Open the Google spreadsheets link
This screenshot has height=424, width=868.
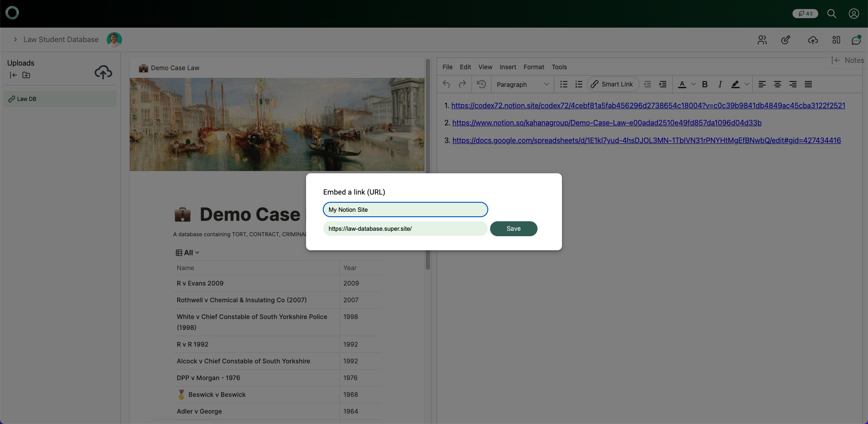(x=646, y=140)
